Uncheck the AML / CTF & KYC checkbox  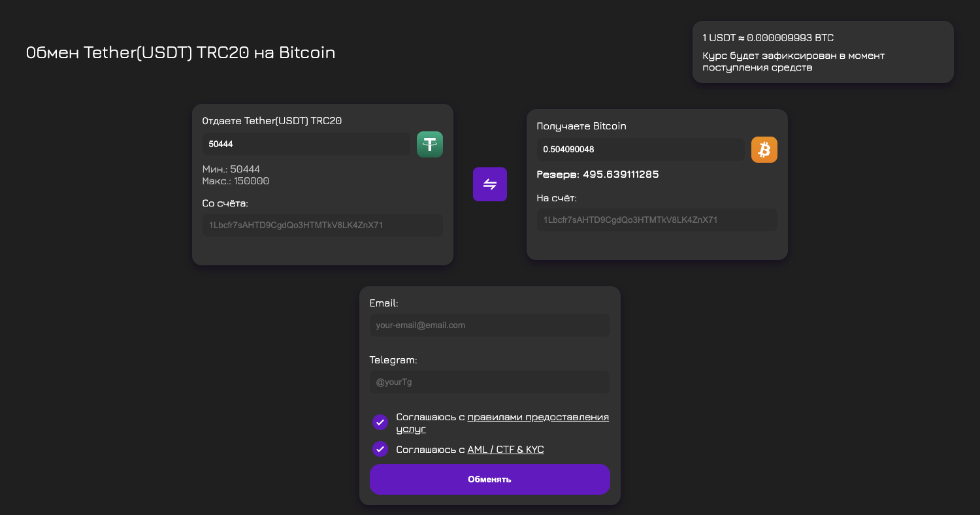click(380, 449)
